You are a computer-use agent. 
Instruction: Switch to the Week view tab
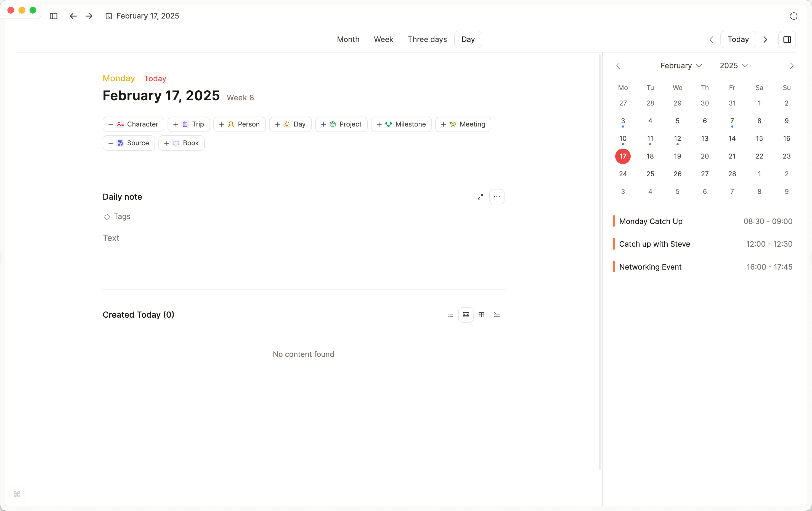(383, 39)
